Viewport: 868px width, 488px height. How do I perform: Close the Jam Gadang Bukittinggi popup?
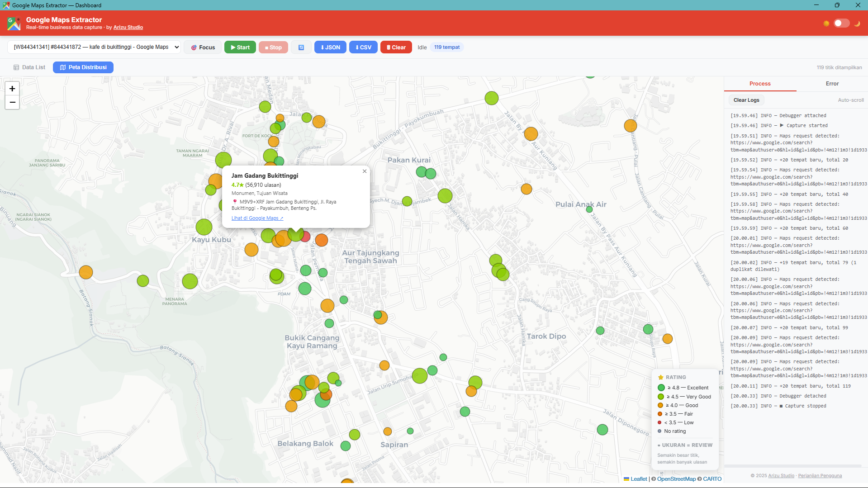tap(364, 171)
